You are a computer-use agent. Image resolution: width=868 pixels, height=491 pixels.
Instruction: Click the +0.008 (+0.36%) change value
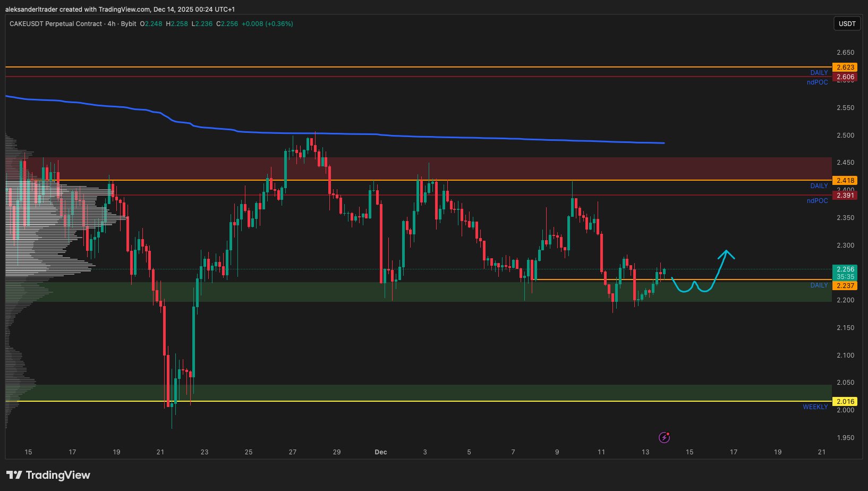[x=267, y=24]
